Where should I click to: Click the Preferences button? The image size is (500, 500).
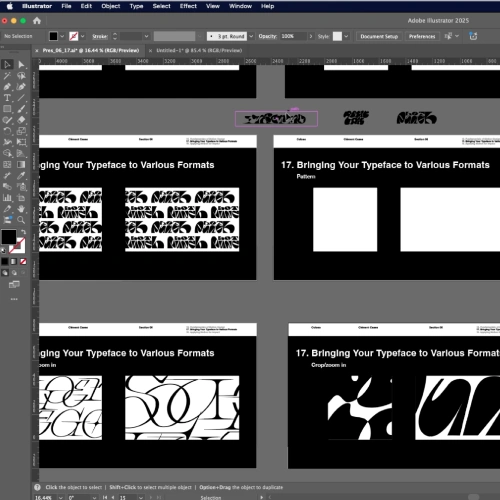click(x=422, y=36)
